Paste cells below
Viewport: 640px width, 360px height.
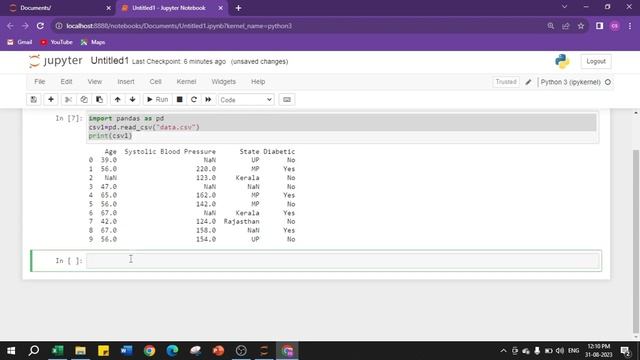(99, 100)
